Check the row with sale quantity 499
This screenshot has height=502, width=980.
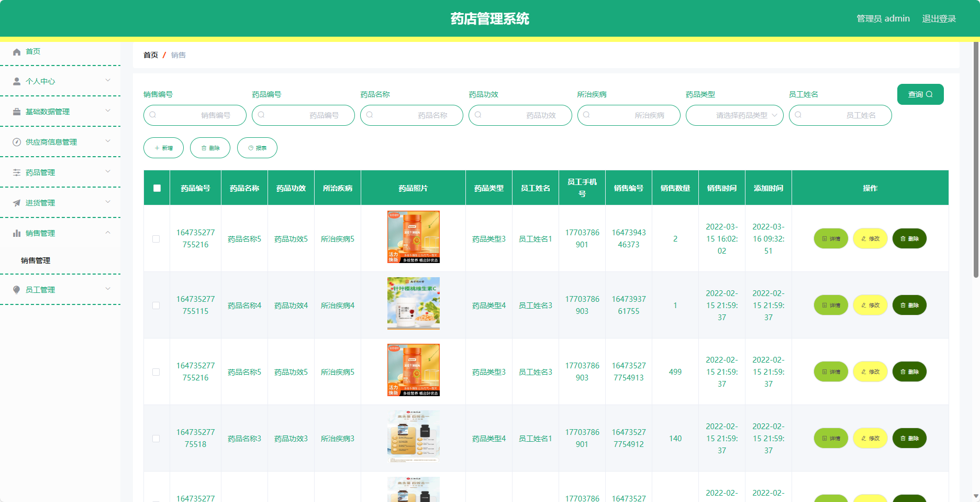point(156,372)
